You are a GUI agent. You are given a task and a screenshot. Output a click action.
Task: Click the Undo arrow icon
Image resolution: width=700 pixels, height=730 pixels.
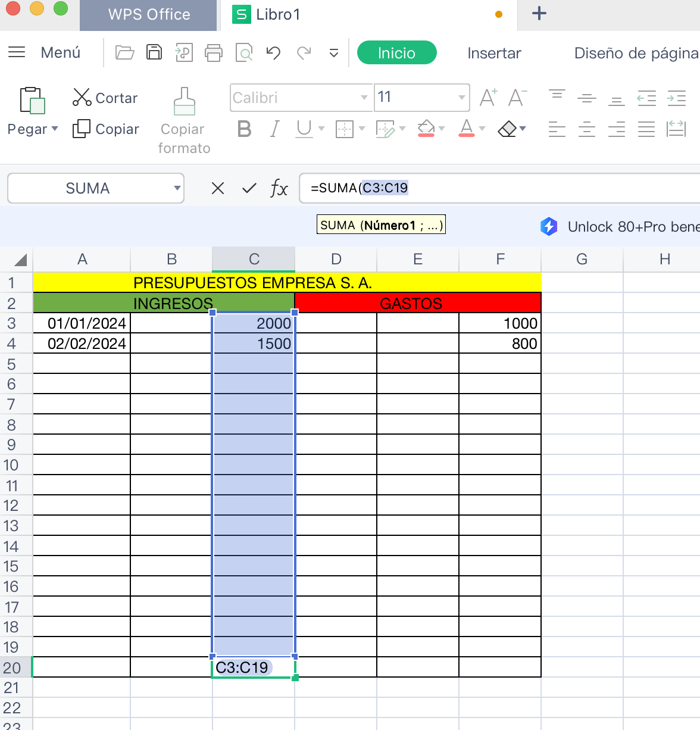[x=273, y=53]
